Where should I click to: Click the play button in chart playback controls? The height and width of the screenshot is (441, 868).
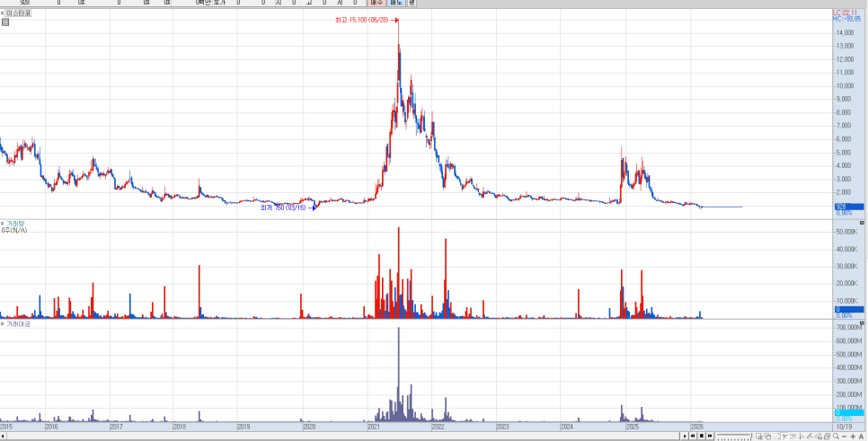(685, 436)
